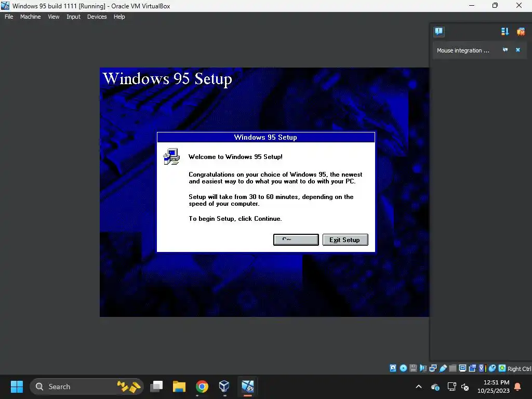The image size is (532, 399).
Task: Open the View menu
Action: point(54,17)
